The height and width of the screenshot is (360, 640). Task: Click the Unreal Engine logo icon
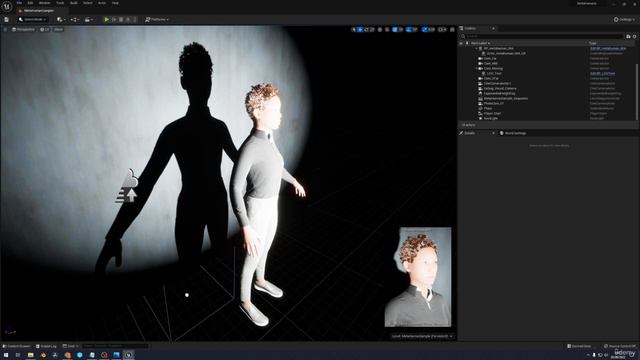[x=7, y=6]
